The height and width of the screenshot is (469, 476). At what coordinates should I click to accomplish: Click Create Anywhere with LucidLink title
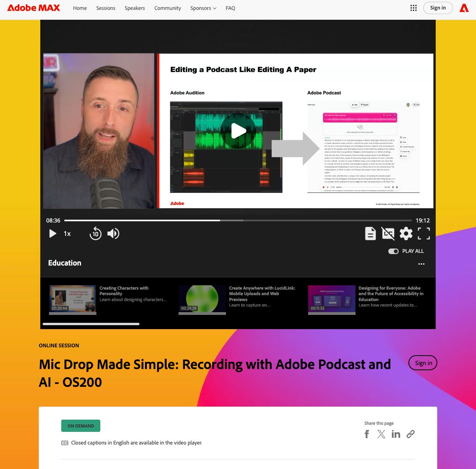(x=262, y=294)
